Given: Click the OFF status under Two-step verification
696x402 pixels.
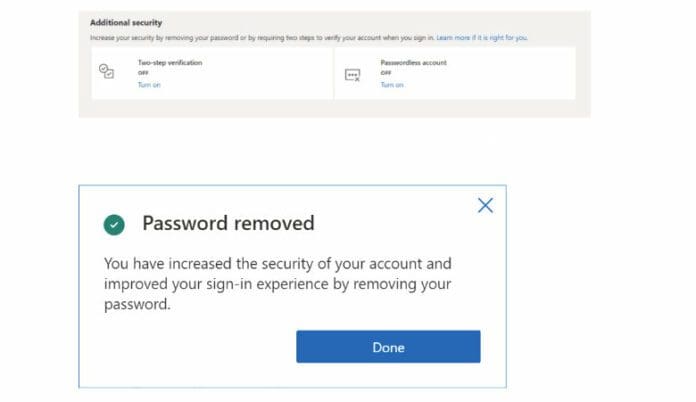Looking at the screenshot, I should pyautogui.click(x=143, y=73).
